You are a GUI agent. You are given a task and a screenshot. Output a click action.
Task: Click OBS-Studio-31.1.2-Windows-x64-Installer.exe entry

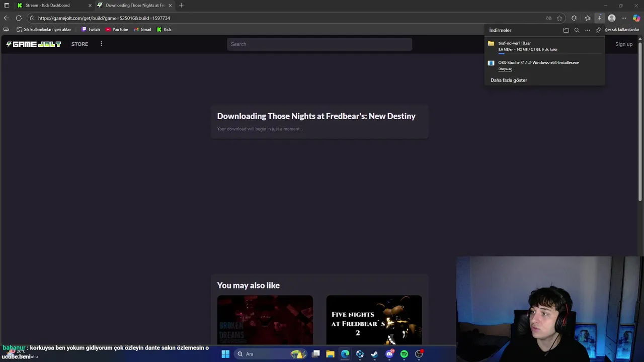point(544,65)
